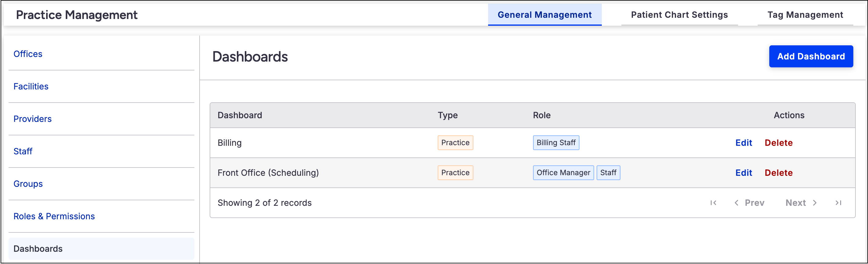Click the Add Dashboard button
868x264 pixels.
[x=811, y=56]
